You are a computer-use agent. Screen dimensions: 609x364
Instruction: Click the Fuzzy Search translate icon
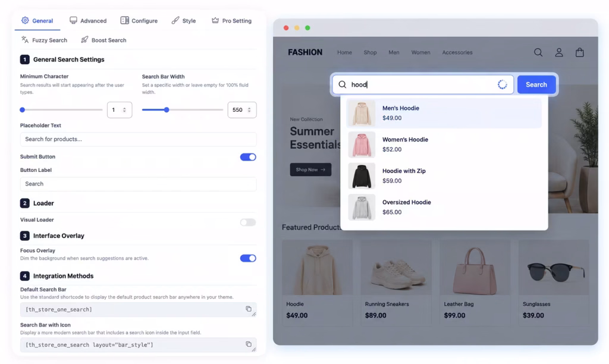(25, 40)
